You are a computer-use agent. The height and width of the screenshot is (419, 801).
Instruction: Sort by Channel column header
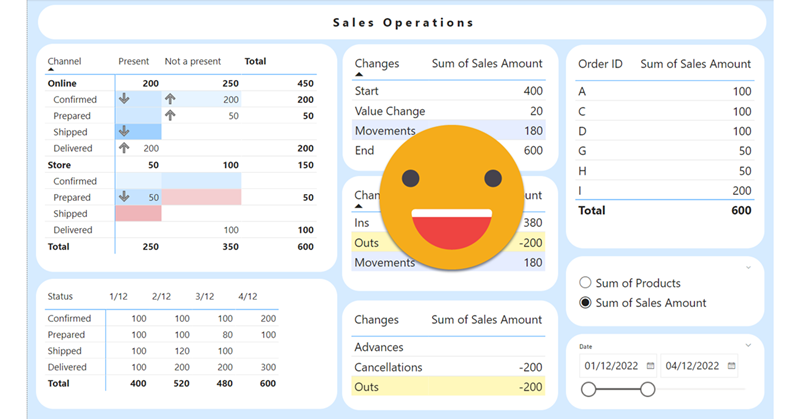point(65,62)
